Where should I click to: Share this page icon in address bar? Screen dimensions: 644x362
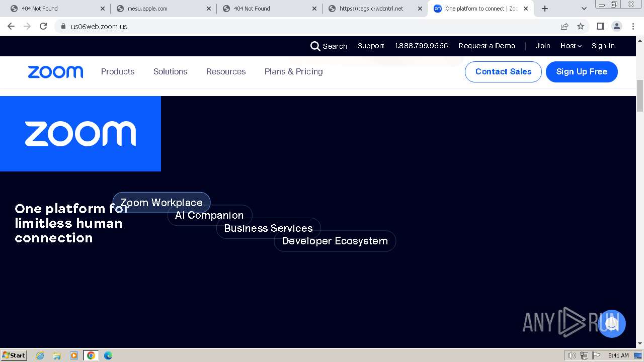point(565,26)
